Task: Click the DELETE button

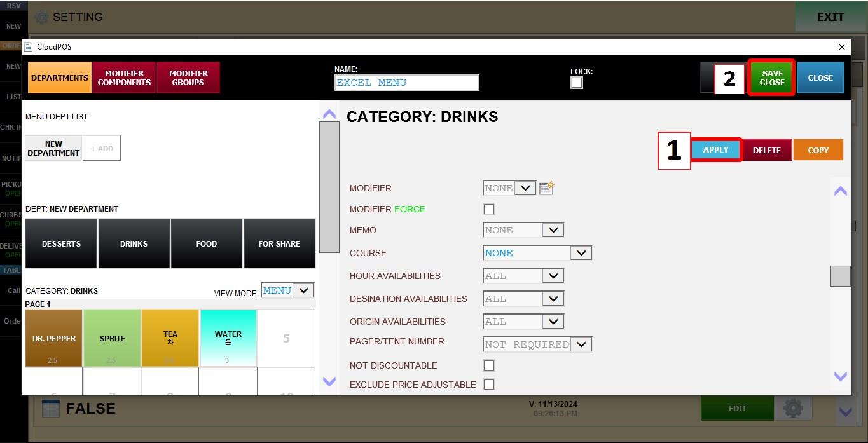Action: (767, 150)
